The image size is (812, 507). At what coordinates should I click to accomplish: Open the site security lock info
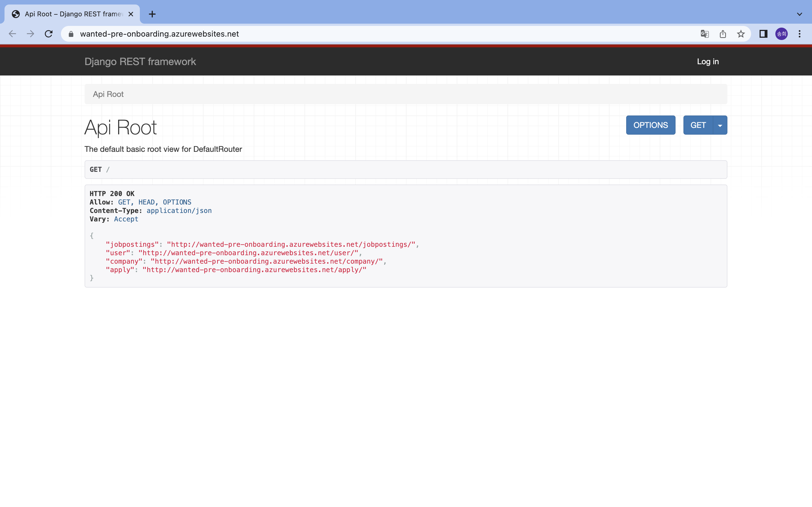71,34
